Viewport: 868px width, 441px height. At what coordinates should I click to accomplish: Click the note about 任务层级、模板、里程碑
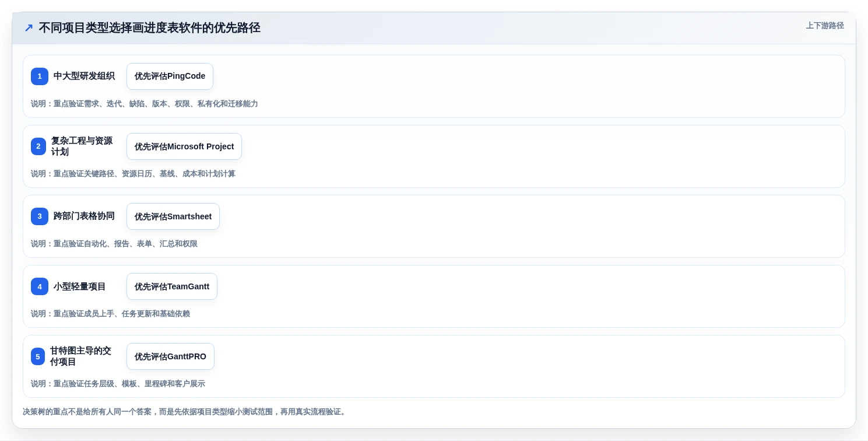coord(118,384)
